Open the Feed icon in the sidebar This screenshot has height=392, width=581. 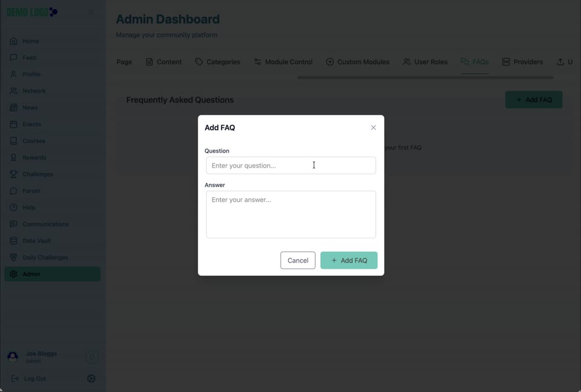[x=13, y=57]
